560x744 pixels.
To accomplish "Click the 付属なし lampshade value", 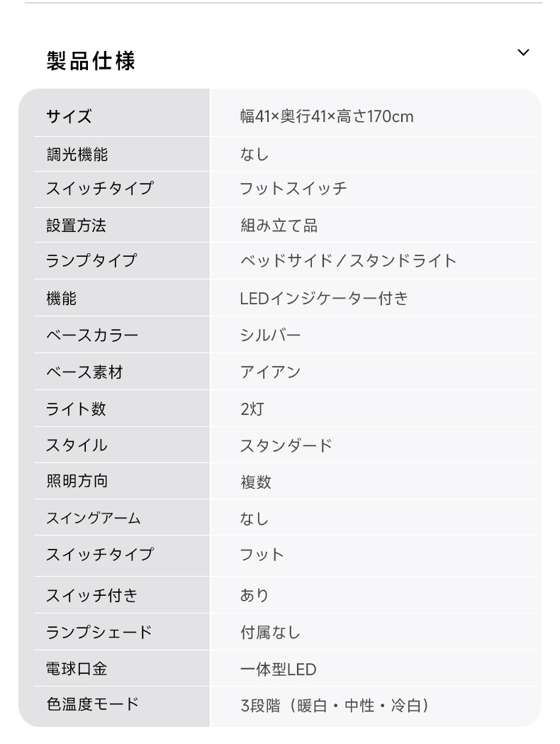I will click(270, 632).
